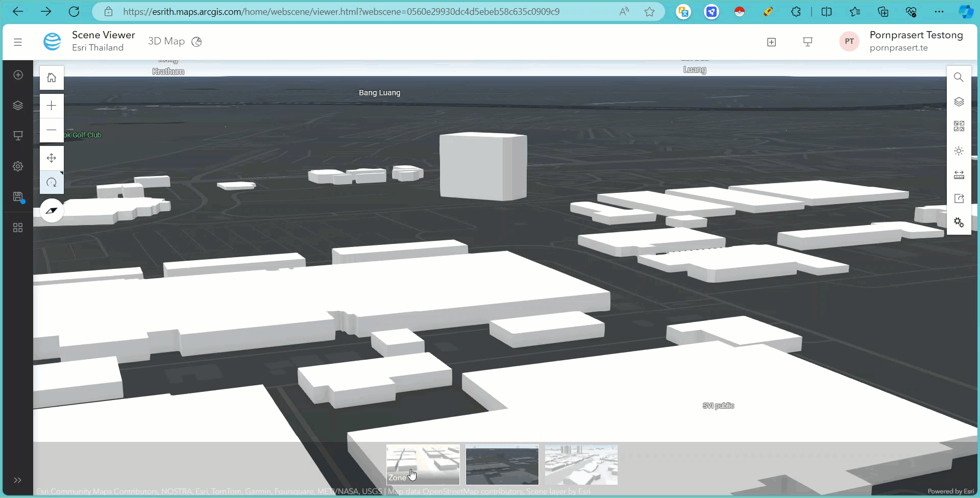This screenshot has width=980, height=498.
Task: Select the third white city slide thumbnail
Action: 581,464
